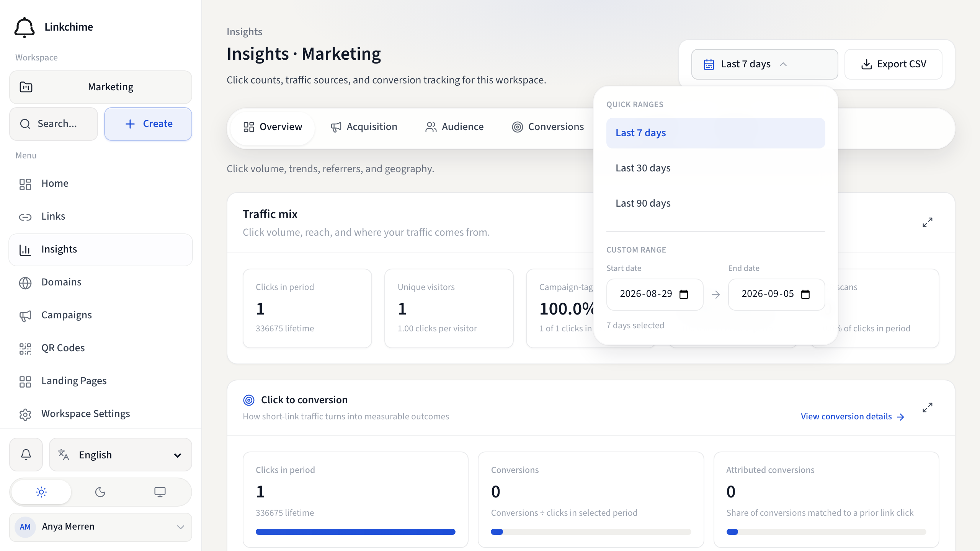
Task: Click the Clicks in period progress bar
Action: [356, 532]
